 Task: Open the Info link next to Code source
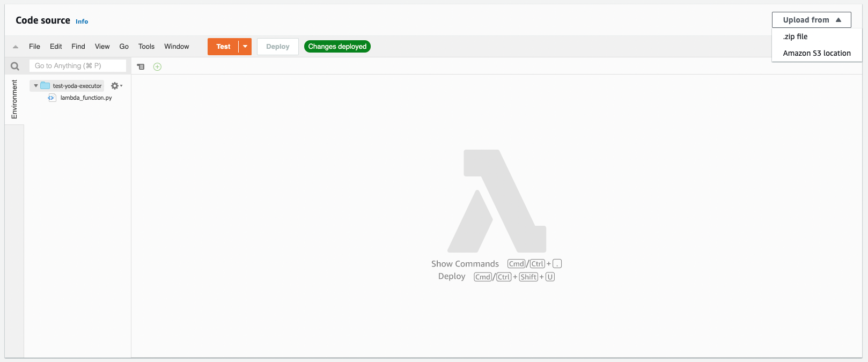pos(82,21)
